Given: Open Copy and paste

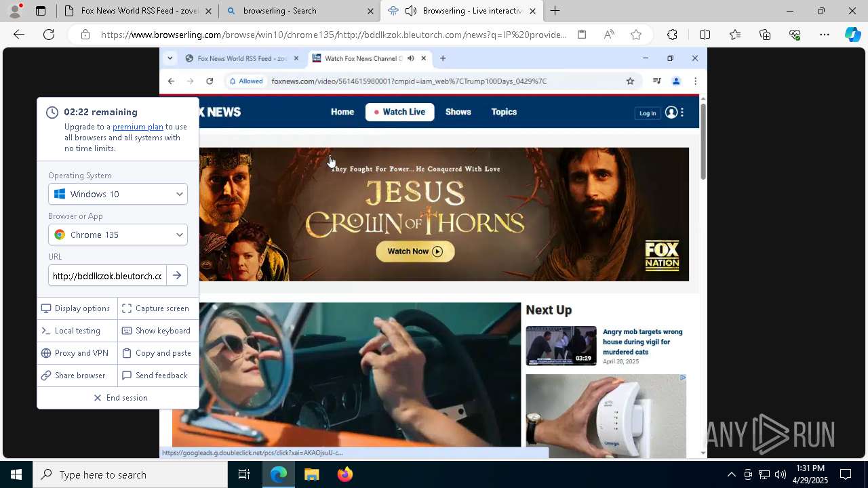Looking at the screenshot, I should 158,353.
